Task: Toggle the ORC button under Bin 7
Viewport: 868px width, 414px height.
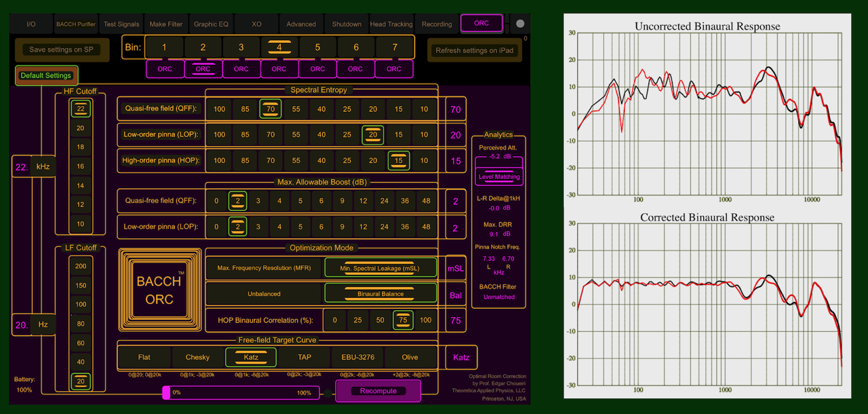Action: (x=394, y=69)
